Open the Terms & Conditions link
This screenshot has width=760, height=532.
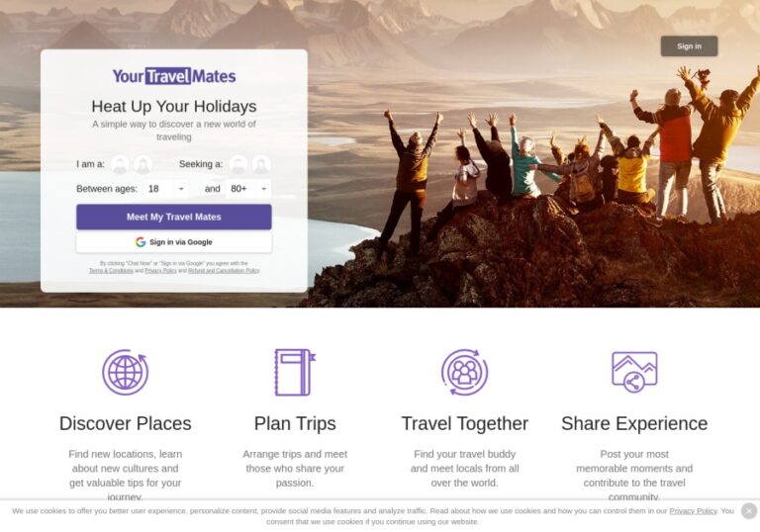point(111,271)
